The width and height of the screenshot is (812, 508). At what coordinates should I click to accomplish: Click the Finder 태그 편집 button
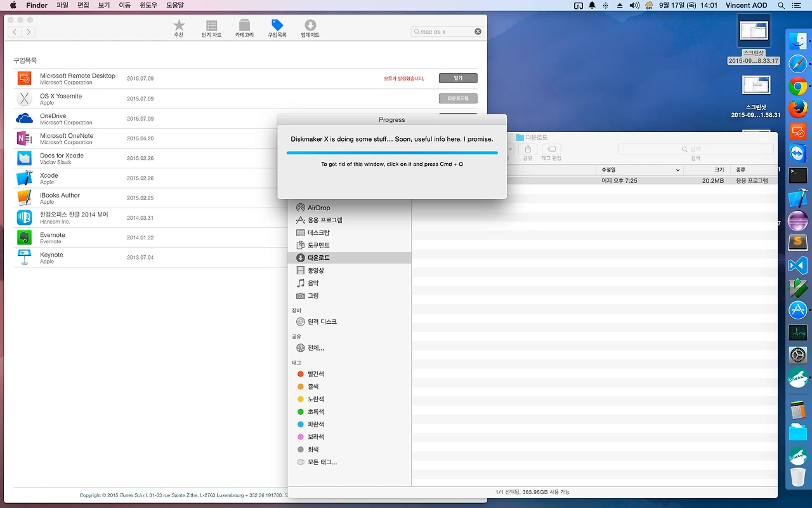[551, 149]
